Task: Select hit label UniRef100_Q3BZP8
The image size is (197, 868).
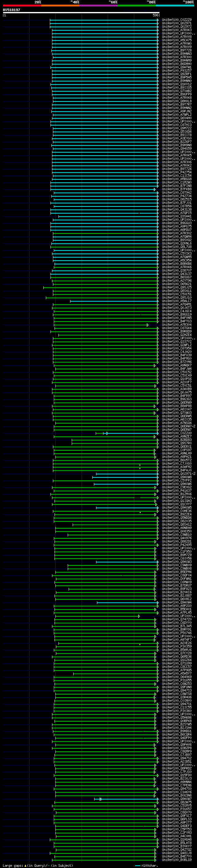Action: (x=177, y=748)
